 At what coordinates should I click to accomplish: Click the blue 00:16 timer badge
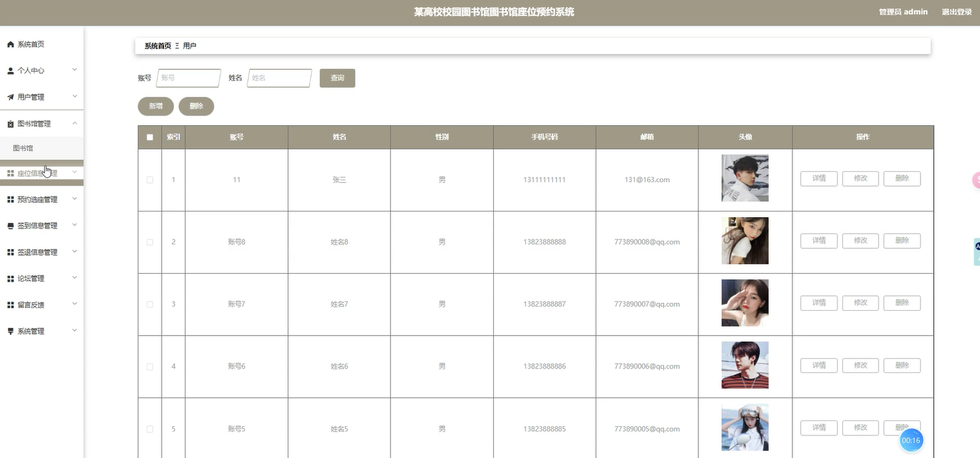click(x=911, y=440)
